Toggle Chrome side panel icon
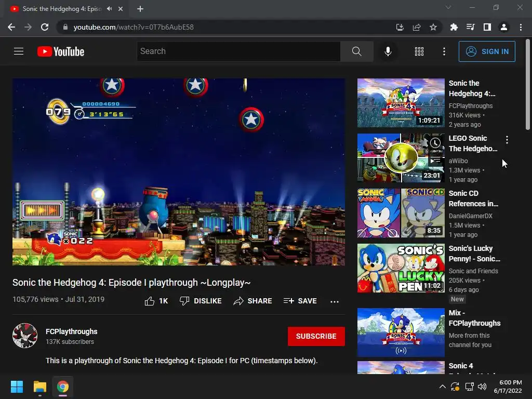 pos(487,27)
